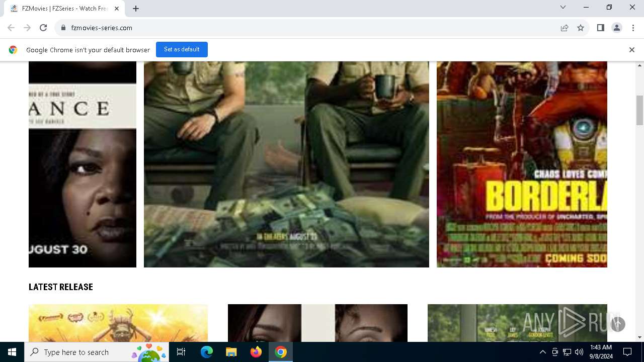Screen dimensions: 644x362
Task: Open the Chrome three-dot menu
Action: pos(633,28)
